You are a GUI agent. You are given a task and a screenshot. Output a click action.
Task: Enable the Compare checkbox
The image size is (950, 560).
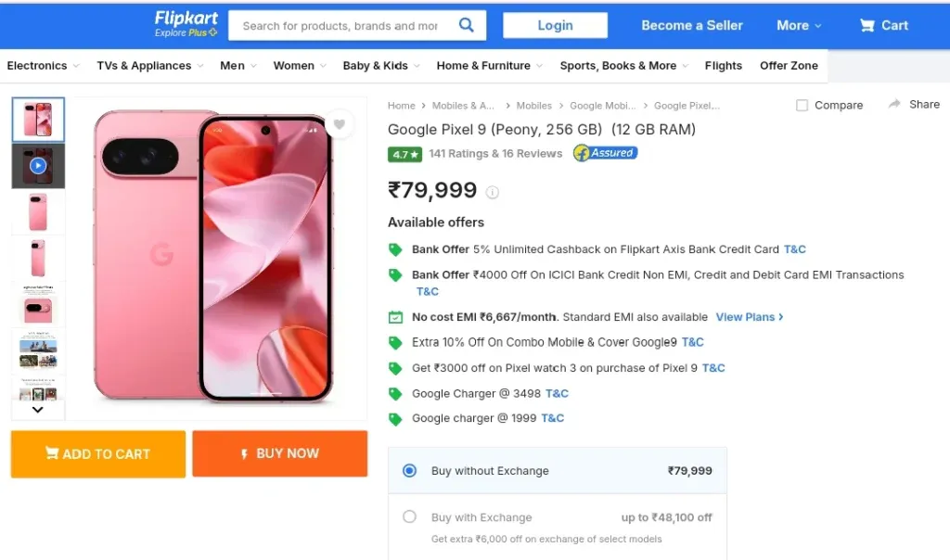802,106
